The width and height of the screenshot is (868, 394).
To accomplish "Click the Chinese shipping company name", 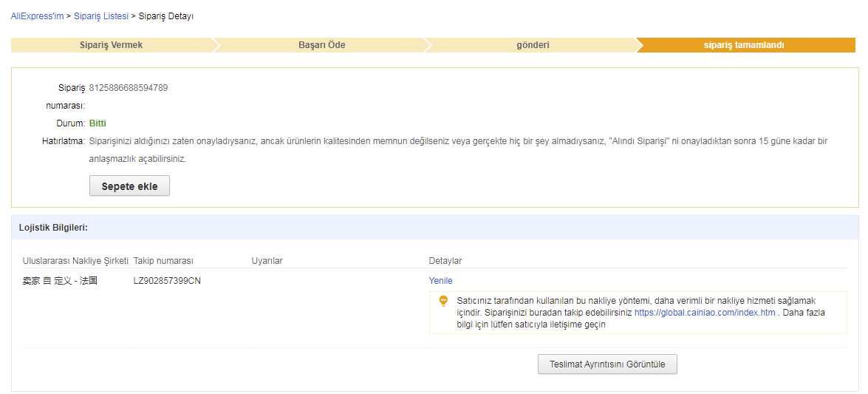I will [61, 280].
